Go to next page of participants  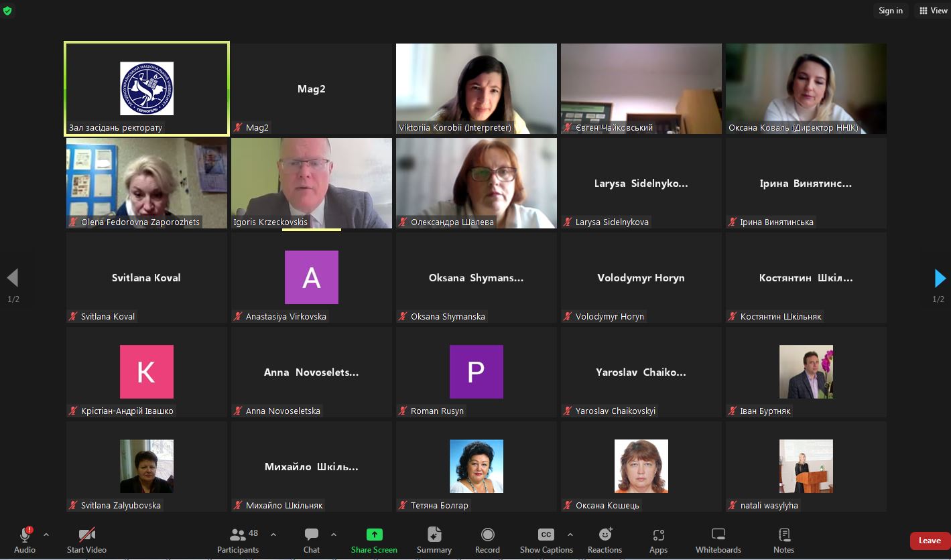(x=940, y=278)
